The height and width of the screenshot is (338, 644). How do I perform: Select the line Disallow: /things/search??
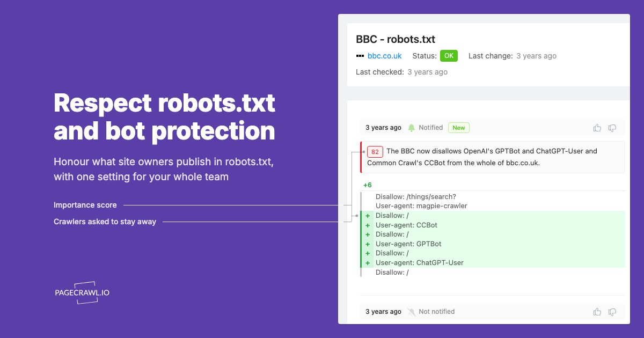[x=416, y=197]
